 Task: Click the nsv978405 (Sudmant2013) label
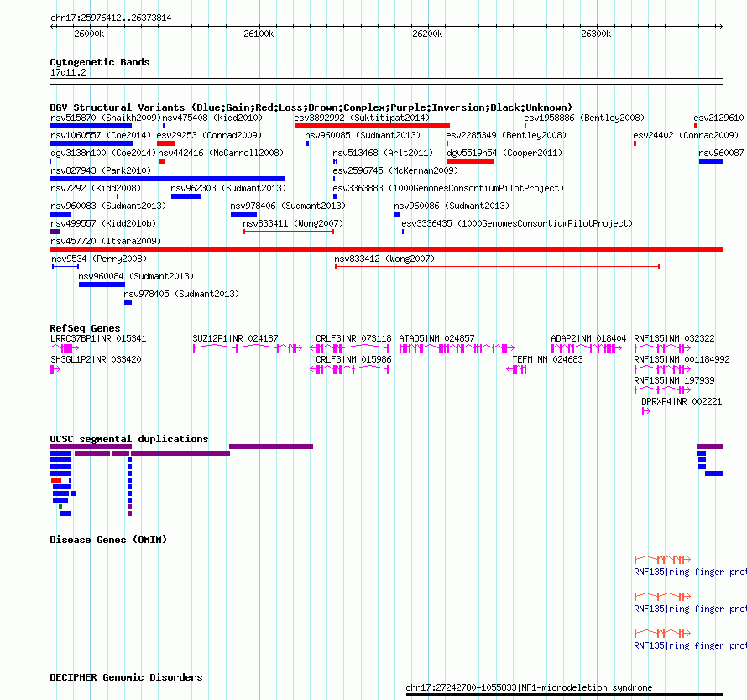click(x=181, y=294)
